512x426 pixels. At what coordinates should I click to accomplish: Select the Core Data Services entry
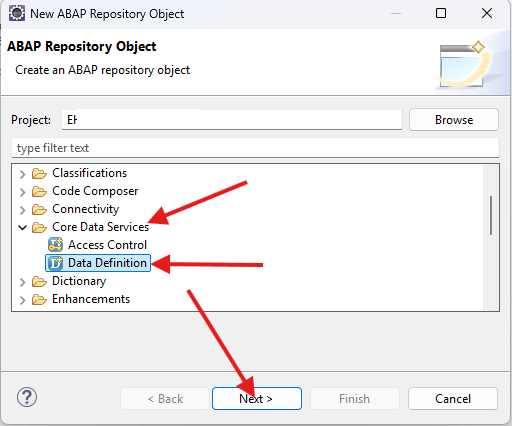point(100,227)
